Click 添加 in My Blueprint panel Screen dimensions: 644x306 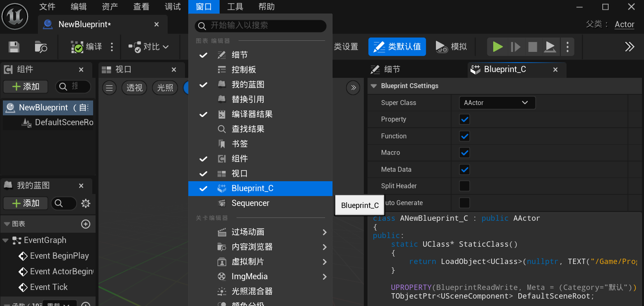pyautogui.click(x=26, y=203)
